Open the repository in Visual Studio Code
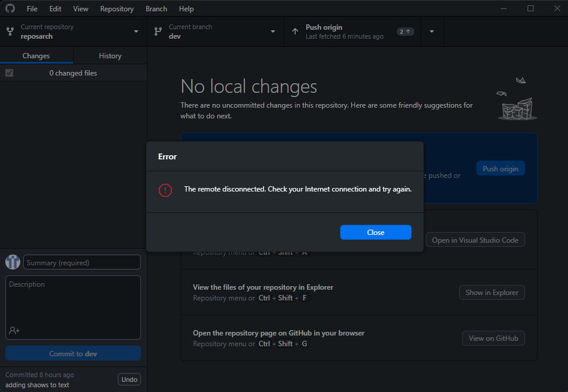Screen dimensions: 568x392 tap(475, 239)
